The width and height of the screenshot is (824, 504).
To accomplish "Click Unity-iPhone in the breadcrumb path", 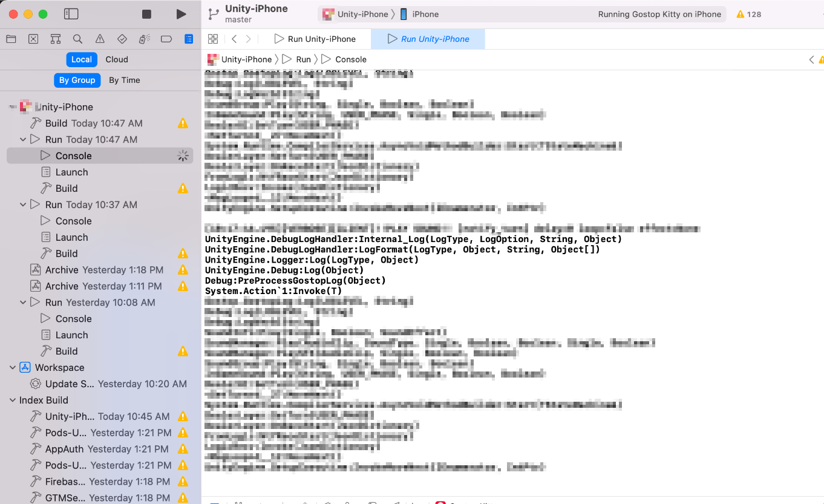I will pos(240,59).
